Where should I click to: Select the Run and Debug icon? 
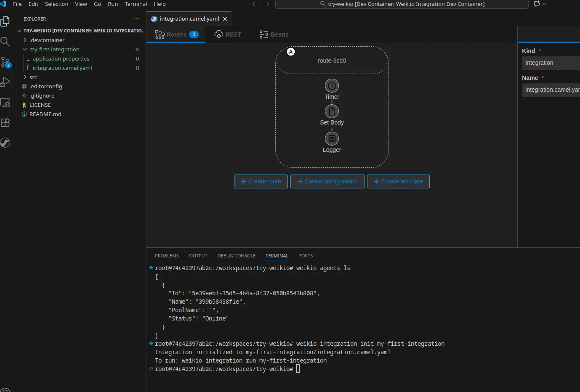tap(5, 82)
